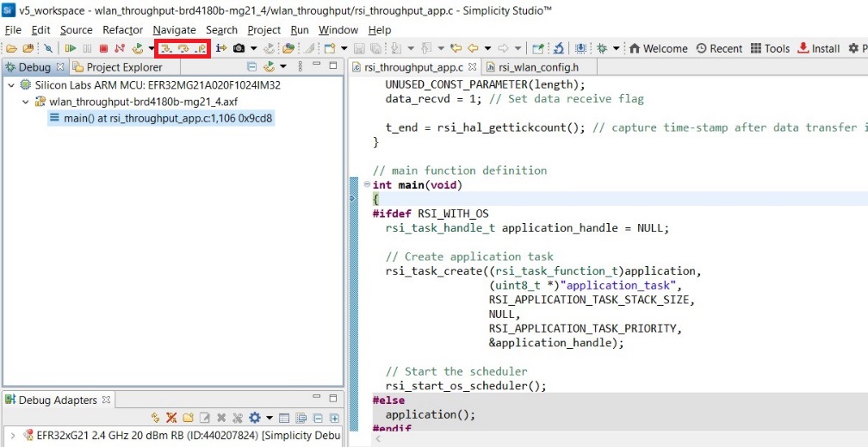Click the Step Return icon
Viewport: 868px width, 447px height.
point(199,48)
